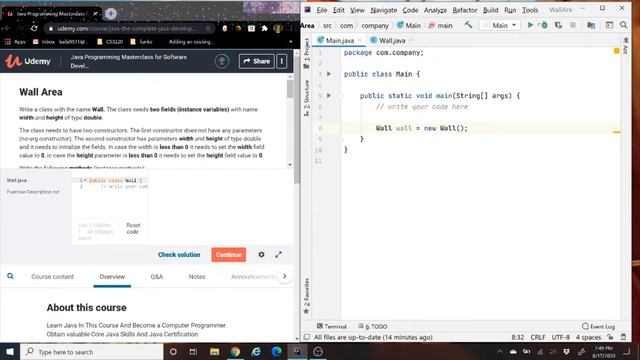Open the Build menu in IntelliJ
The height and width of the screenshot is (360, 640).
coord(490,10)
